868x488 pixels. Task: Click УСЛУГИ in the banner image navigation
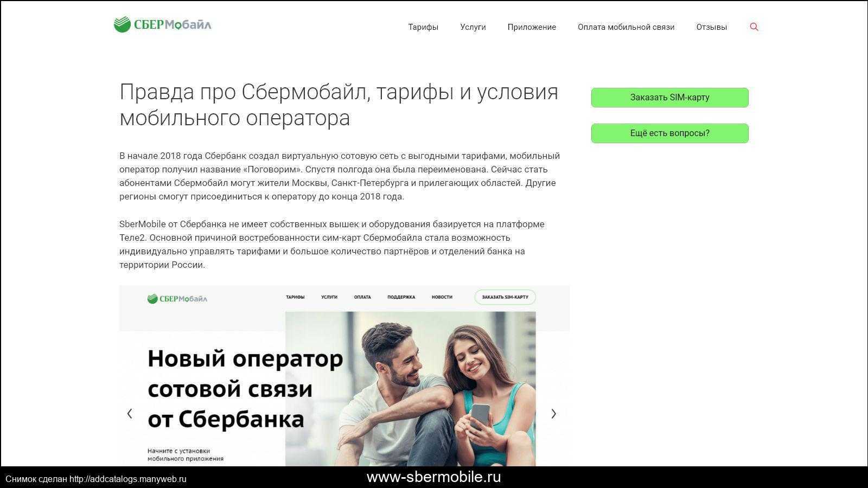click(329, 297)
